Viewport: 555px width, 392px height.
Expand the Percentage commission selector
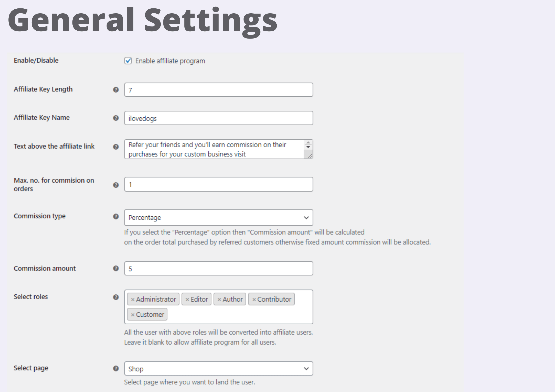(306, 217)
